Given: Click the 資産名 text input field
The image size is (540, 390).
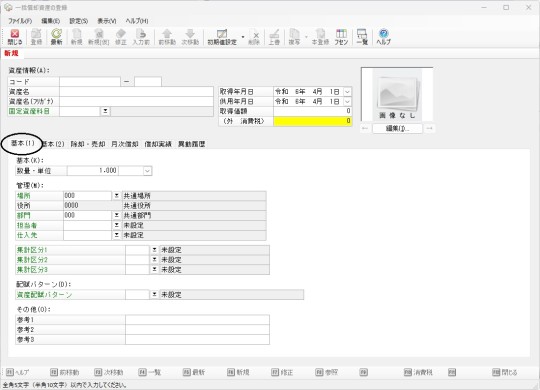Looking at the screenshot, I should (x=136, y=92).
